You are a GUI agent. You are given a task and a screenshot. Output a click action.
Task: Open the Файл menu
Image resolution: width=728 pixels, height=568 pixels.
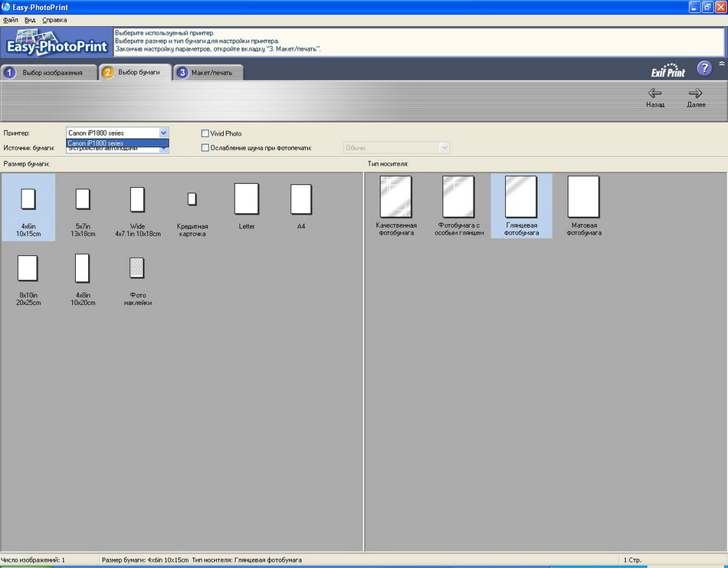pos(10,20)
